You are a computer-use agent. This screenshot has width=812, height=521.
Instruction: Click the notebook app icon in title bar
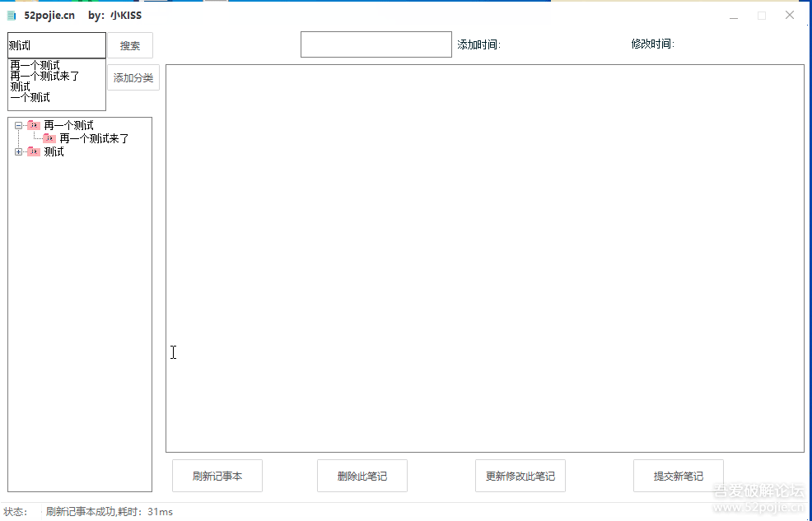point(12,16)
